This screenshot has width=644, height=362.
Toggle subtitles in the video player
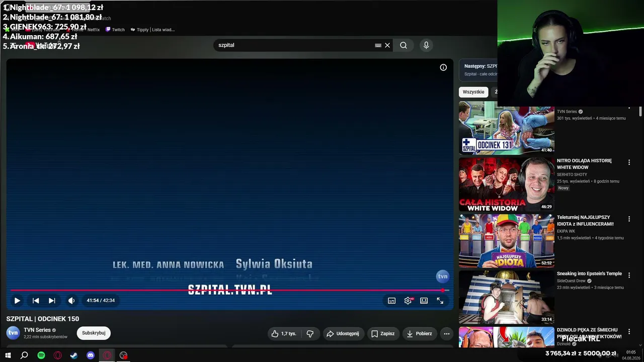(392, 301)
